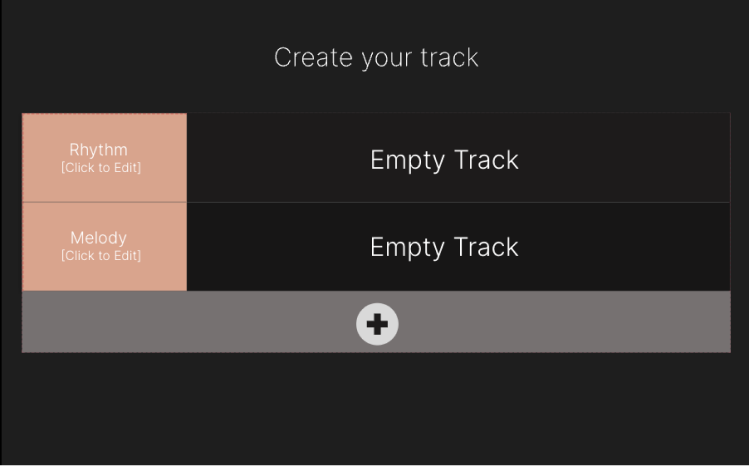Click the "[Click to Edit]" text under Melody

(101, 255)
